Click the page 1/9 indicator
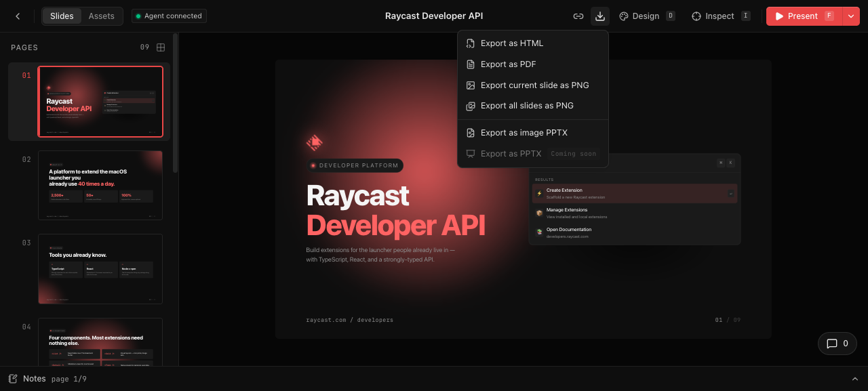This screenshot has height=391, width=868. (x=69, y=379)
